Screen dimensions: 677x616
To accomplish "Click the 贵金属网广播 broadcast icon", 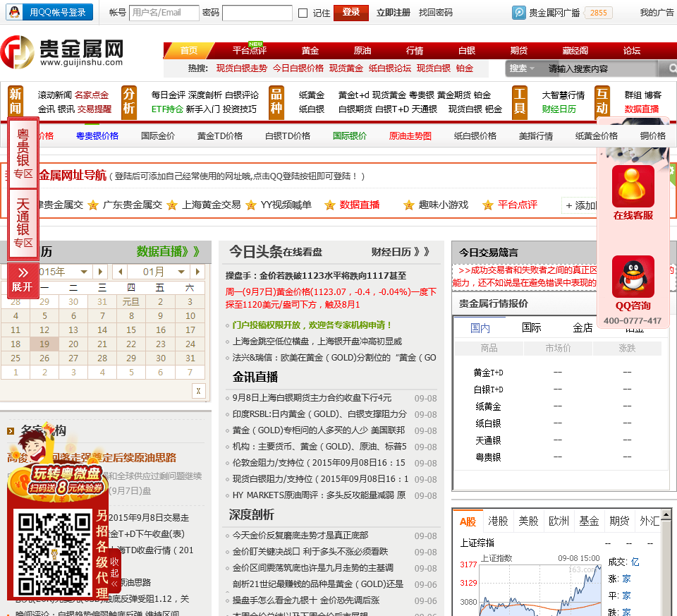I will click(x=518, y=13).
